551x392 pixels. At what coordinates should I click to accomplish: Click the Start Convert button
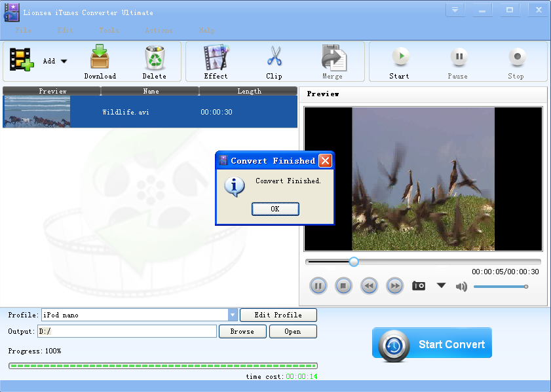tap(432, 344)
